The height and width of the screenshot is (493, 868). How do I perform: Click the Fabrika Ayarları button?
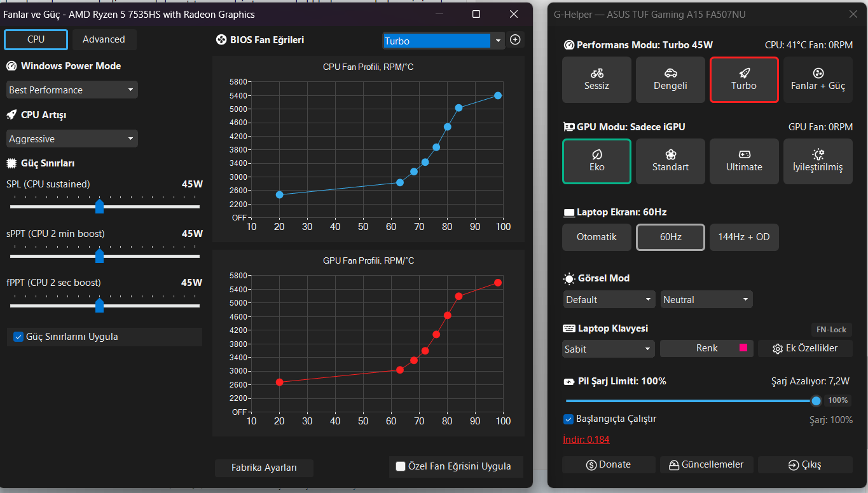coord(264,468)
